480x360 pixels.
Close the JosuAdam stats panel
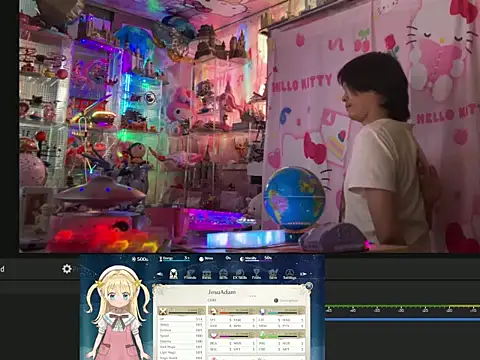coord(309,286)
